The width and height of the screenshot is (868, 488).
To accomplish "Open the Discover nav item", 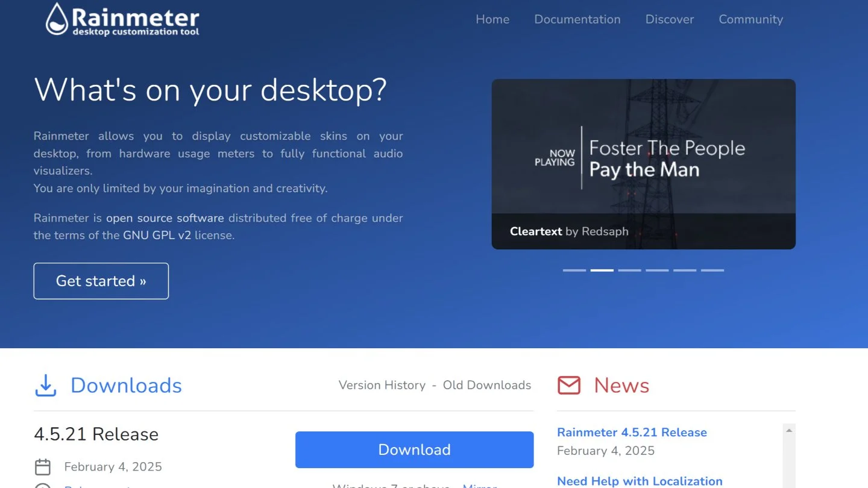I will tap(670, 19).
